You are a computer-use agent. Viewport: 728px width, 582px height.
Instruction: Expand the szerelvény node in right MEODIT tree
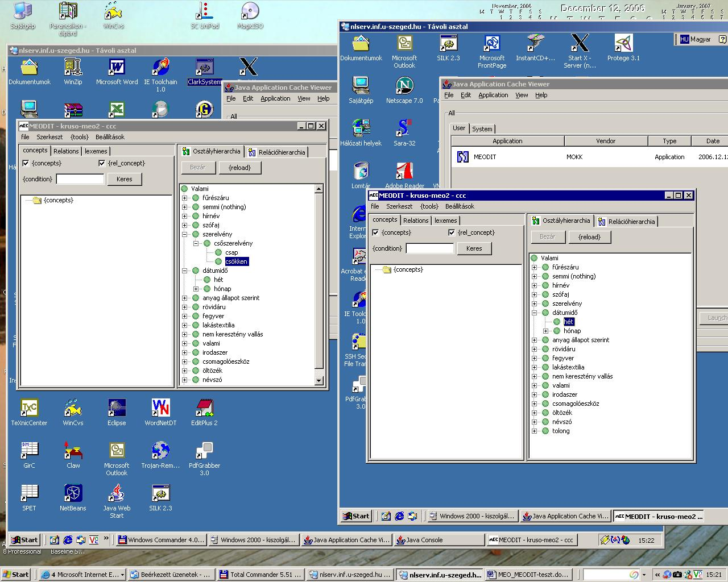pos(534,304)
